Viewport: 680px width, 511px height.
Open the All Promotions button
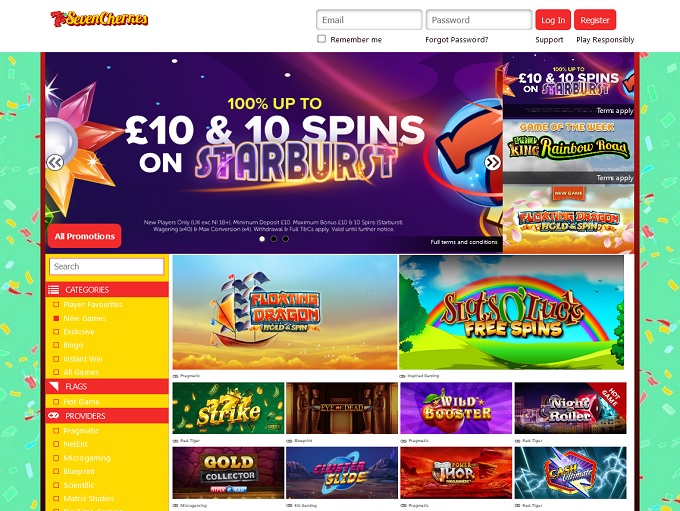[85, 236]
